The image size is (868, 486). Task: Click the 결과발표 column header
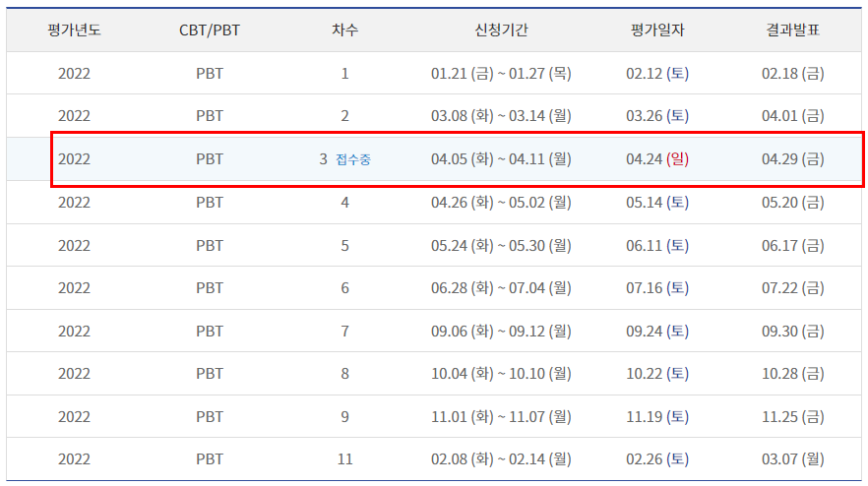click(x=793, y=30)
